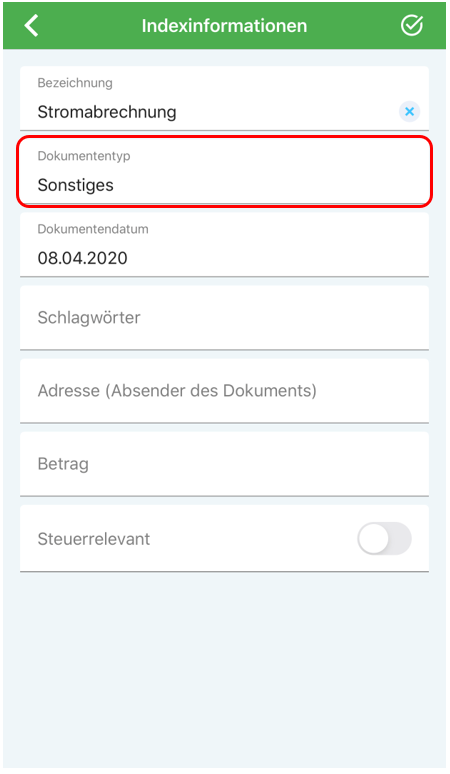Clear the Bezeichnung text with x icon
The image size is (450, 774).
(410, 112)
